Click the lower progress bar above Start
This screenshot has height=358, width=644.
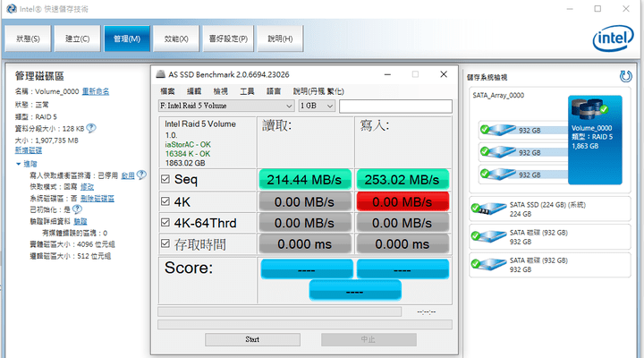point(305,325)
